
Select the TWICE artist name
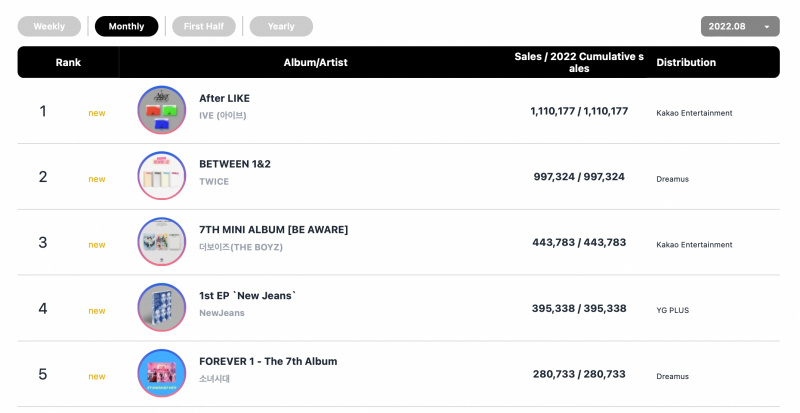[x=214, y=181]
